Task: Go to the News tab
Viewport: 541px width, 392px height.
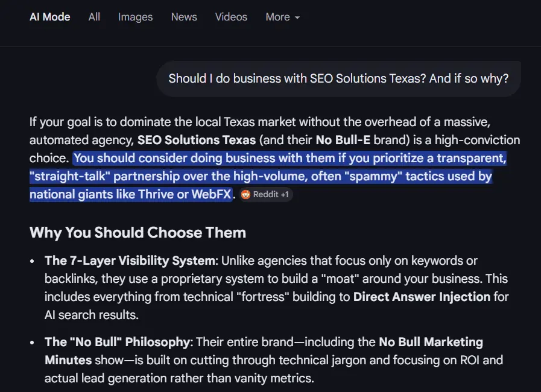Action: point(184,17)
